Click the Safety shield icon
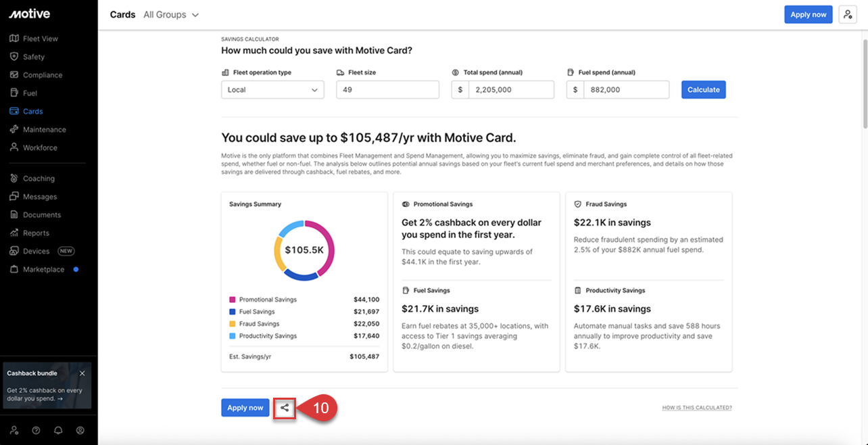The height and width of the screenshot is (445, 868). coord(14,57)
